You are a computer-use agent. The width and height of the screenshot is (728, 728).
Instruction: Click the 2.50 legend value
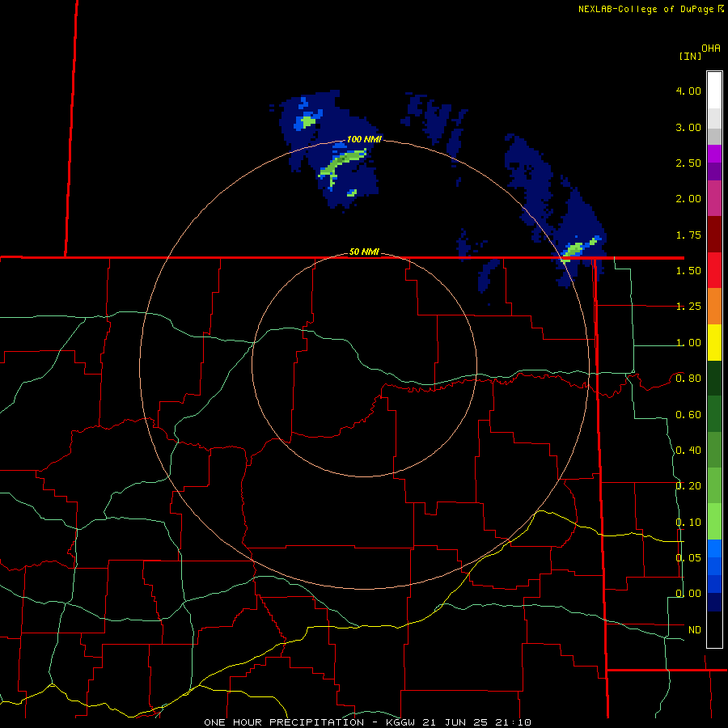688,163
